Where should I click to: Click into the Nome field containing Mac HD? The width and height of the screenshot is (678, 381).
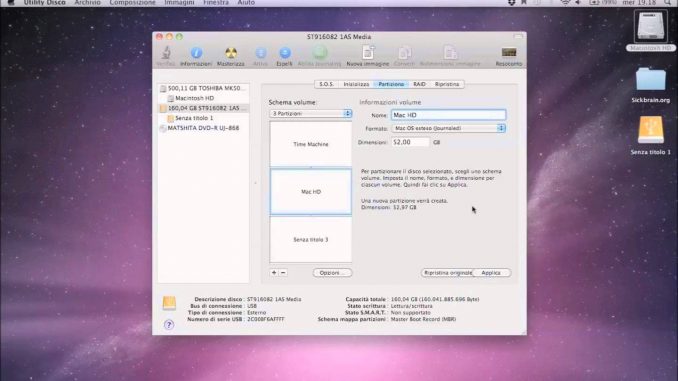point(448,115)
